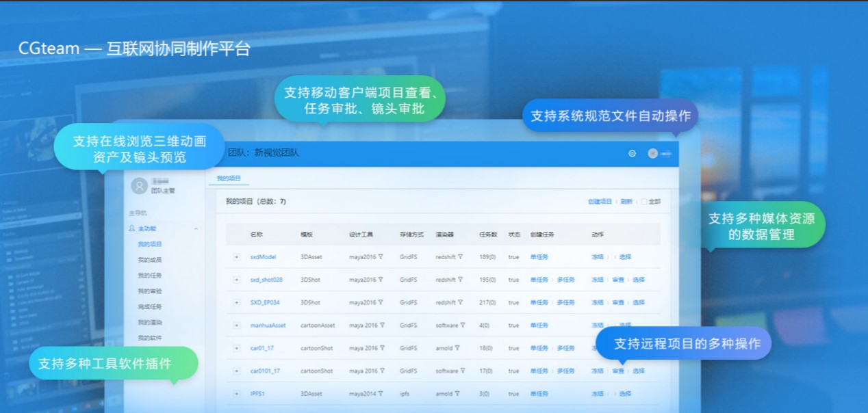Open 我的成员 in the sidebar
The width and height of the screenshot is (868, 413).
tap(149, 260)
